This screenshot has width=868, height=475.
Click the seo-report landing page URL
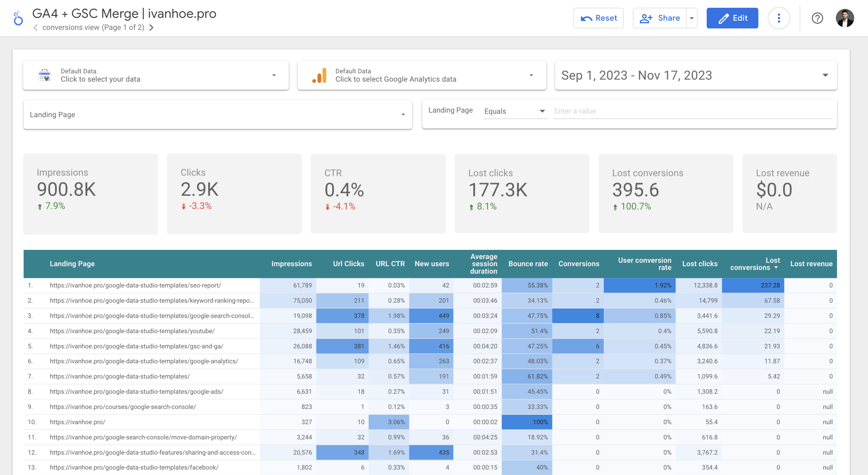(135, 285)
